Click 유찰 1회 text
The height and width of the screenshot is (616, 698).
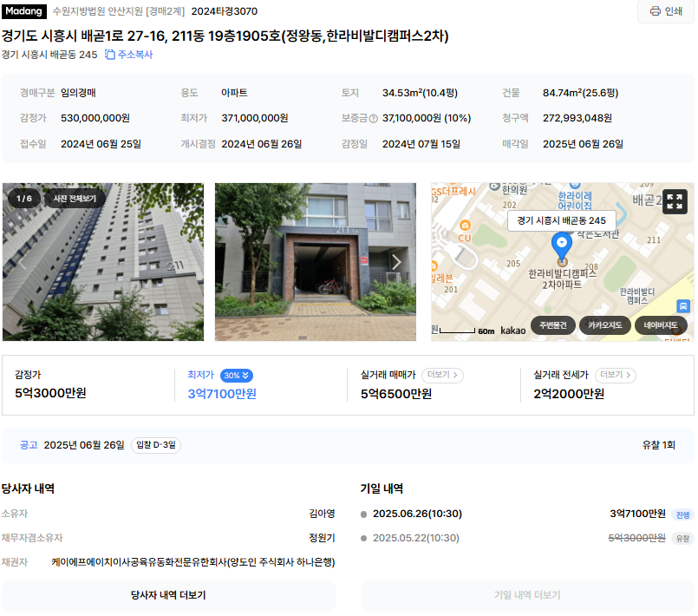(x=658, y=445)
